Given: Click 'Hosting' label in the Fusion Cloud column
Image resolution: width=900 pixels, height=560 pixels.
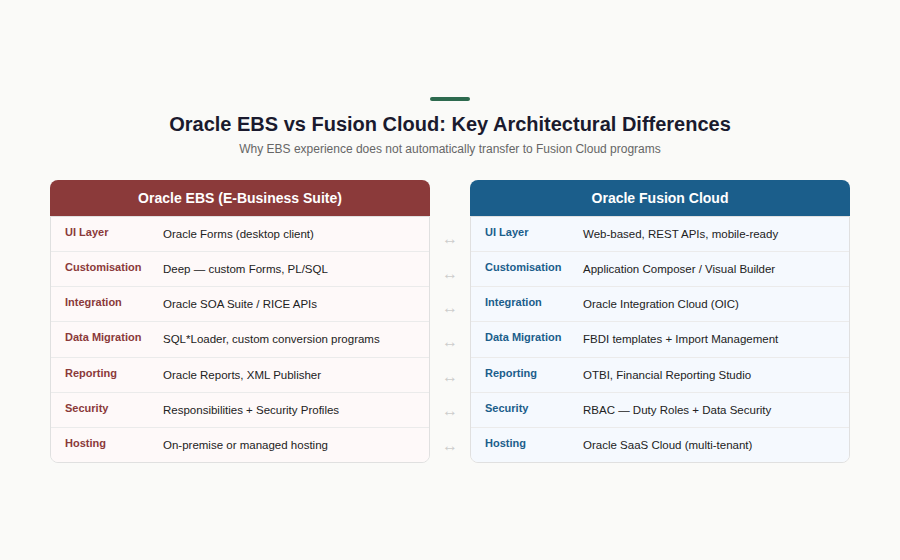Looking at the screenshot, I should tap(506, 444).
